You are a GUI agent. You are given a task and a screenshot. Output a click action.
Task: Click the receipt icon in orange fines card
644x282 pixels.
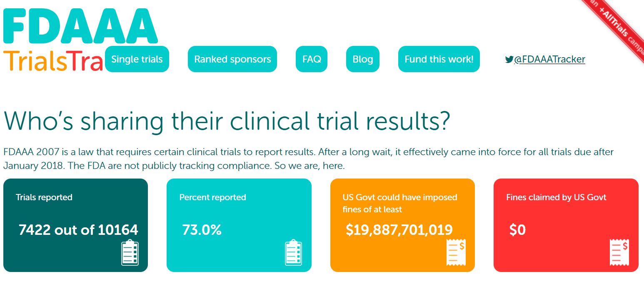click(456, 252)
